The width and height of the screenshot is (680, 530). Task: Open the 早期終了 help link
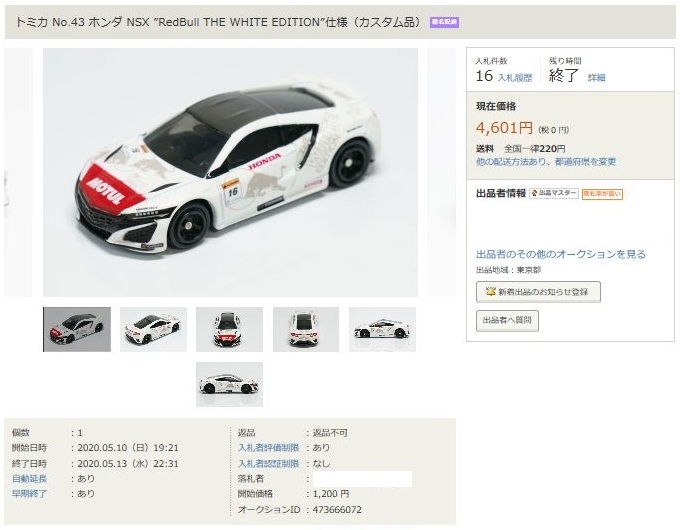29,494
